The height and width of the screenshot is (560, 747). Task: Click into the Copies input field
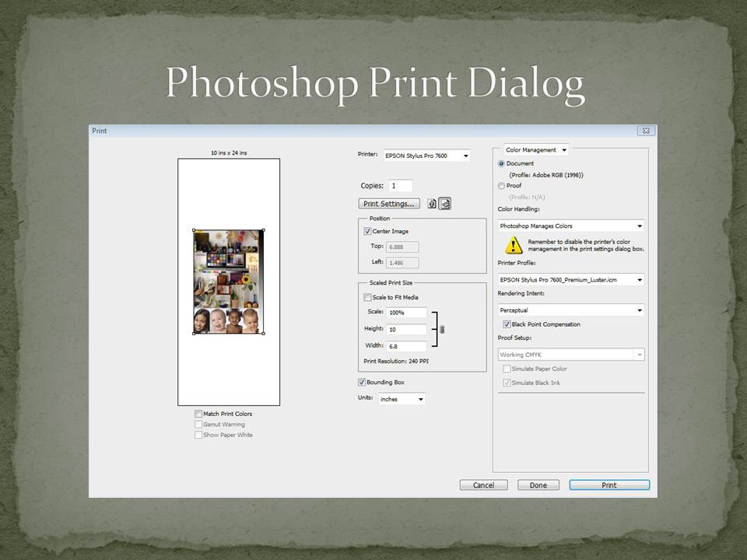(x=401, y=186)
